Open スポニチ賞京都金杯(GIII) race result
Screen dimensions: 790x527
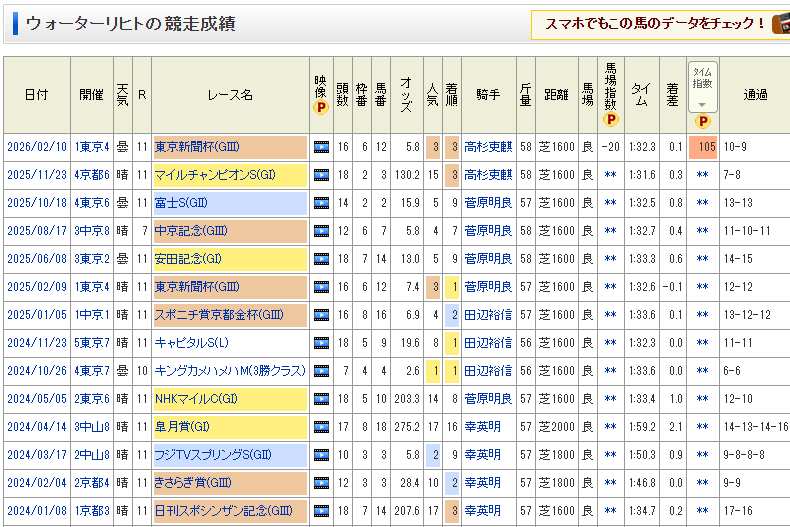click(x=218, y=315)
